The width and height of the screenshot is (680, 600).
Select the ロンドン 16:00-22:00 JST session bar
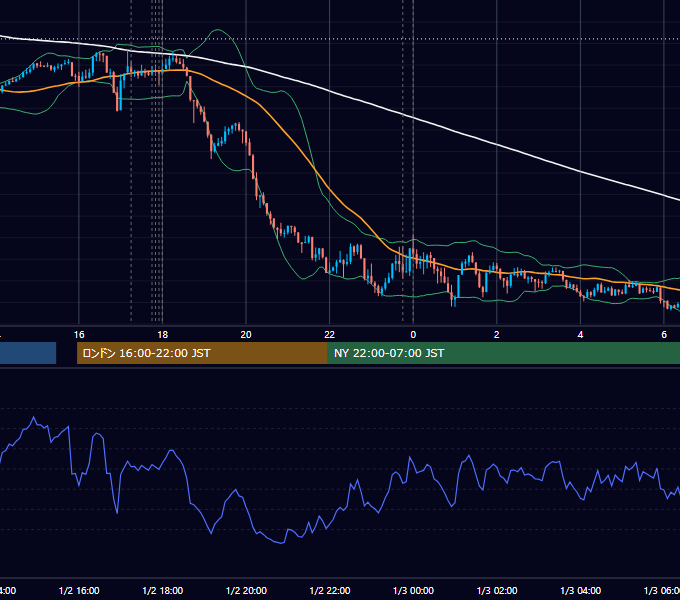(x=202, y=353)
